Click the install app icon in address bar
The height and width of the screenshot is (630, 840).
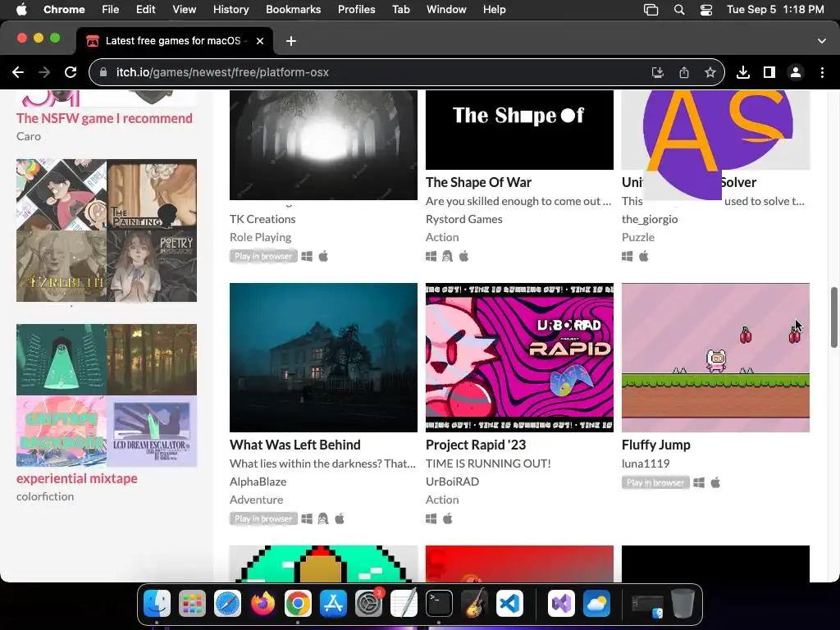coord(658,72)
